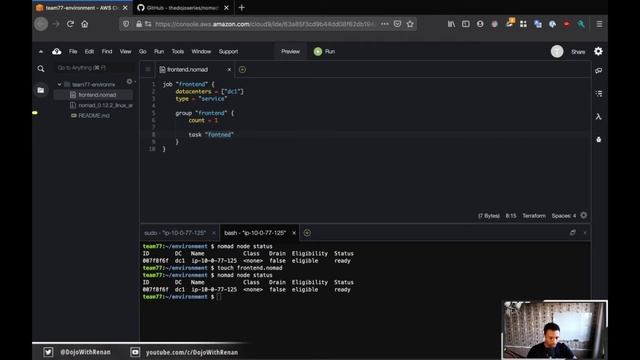Open file tree settings gear
The width and height of the screenshot is (640, 360).
pos(130,82)
